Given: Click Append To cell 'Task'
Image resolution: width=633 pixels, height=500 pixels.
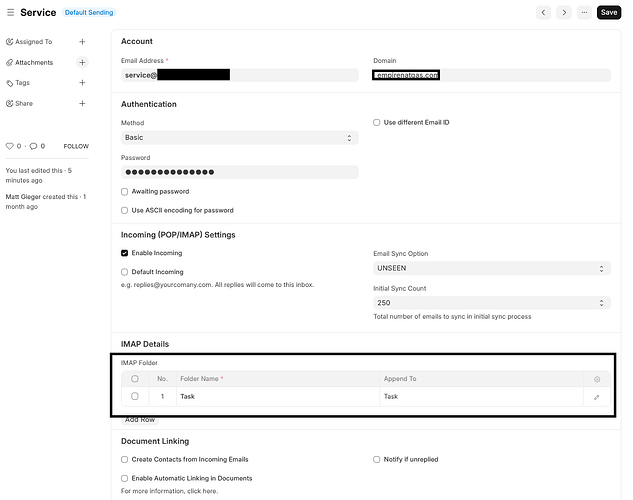Looking at the screenshot, I should click(x=481, y=396).
